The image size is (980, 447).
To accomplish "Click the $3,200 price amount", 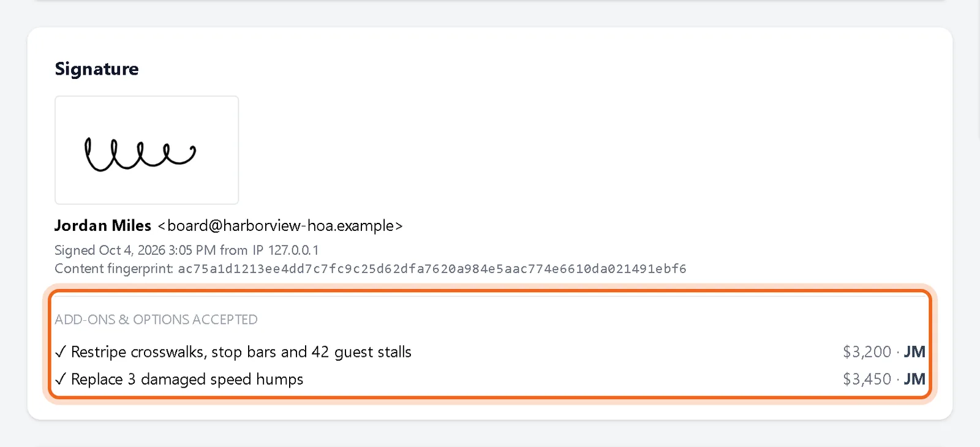I will (867, 352).
